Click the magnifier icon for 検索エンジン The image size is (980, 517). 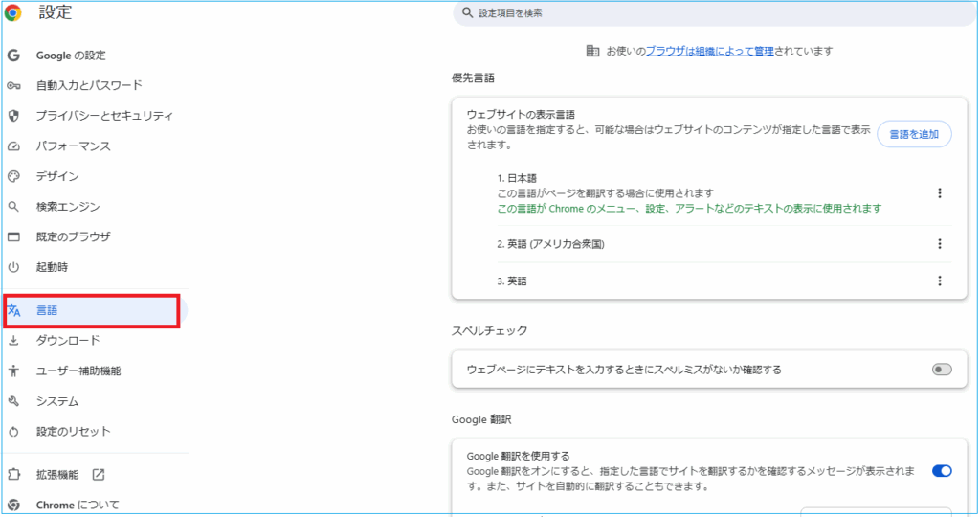[x=13, y=206]
